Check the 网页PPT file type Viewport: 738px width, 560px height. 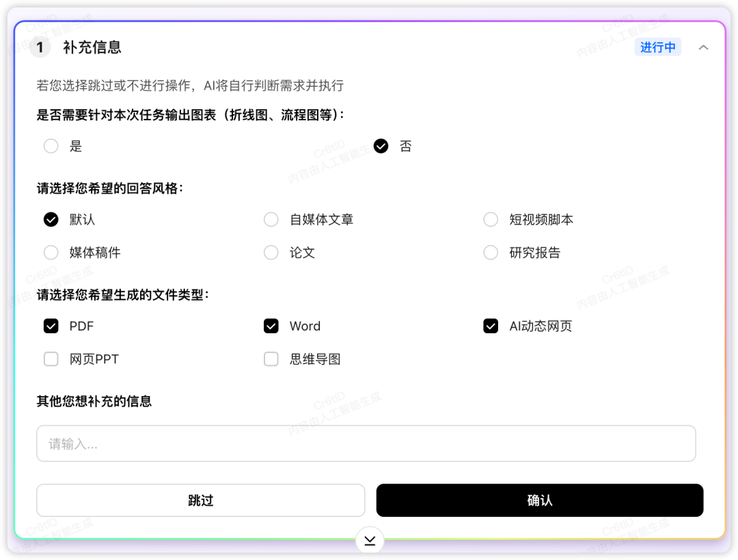pos(51,359)
